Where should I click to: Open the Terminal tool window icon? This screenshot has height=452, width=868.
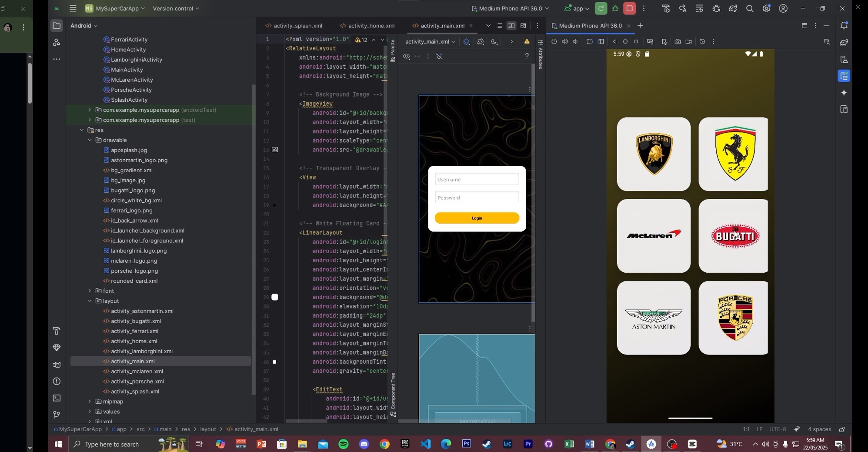57,398
